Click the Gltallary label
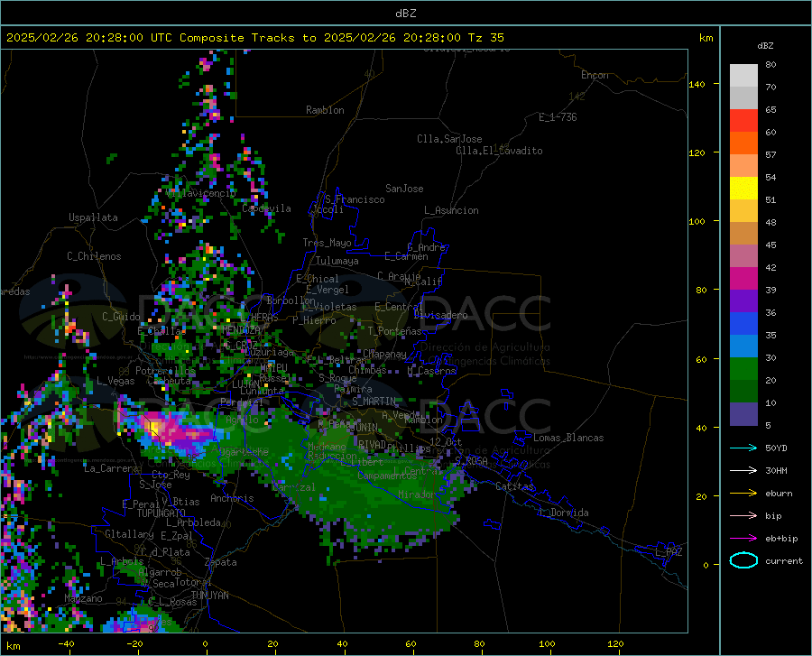This screenshot has width=812, height=656. tap(129, 534)
